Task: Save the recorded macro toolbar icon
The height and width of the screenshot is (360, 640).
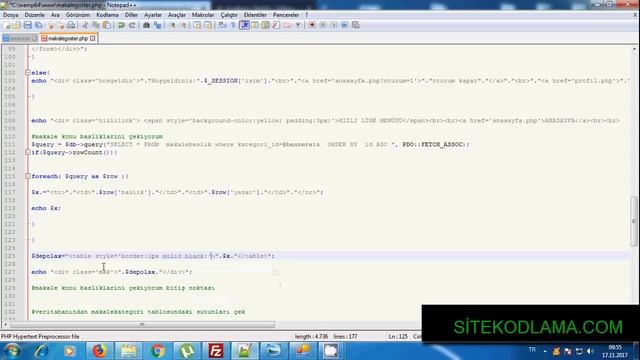Action: (x=356, y=25)
